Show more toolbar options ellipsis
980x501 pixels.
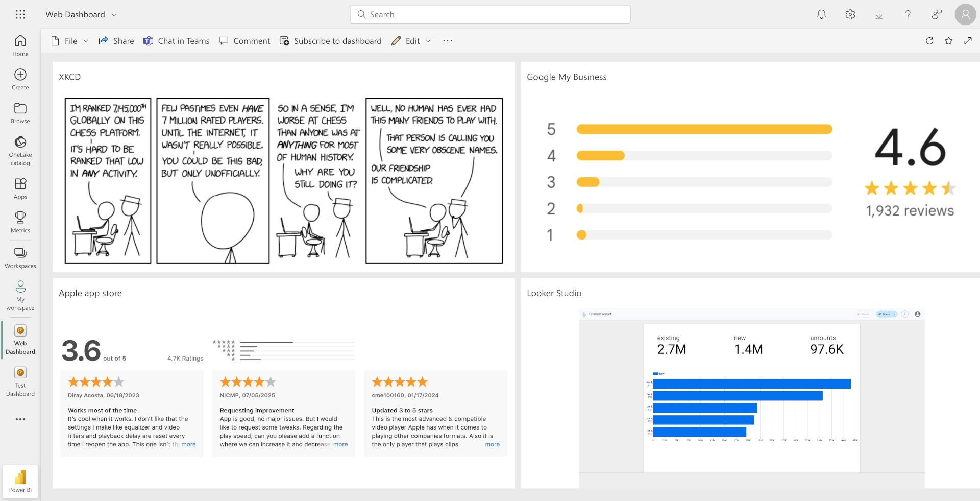click(x=448, y=41)
